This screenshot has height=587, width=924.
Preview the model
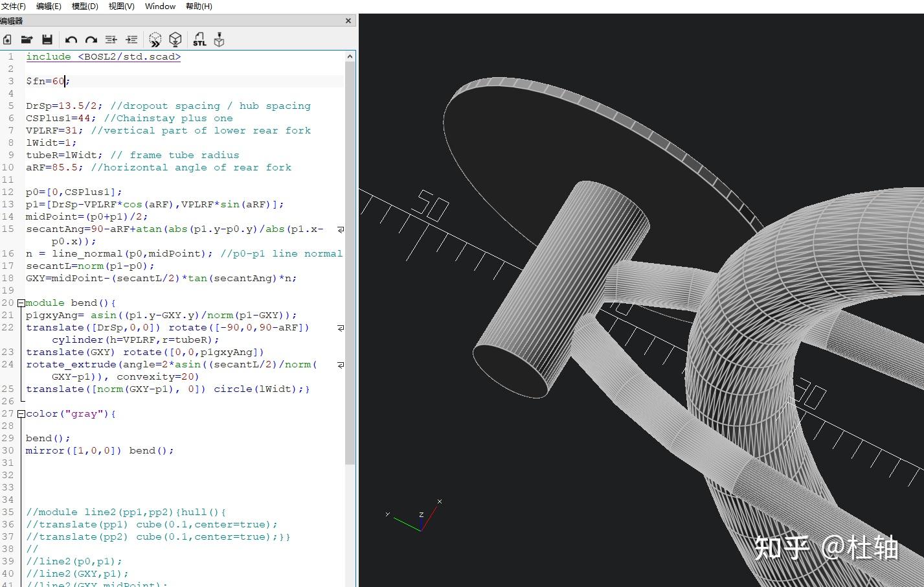(x=155, y=40)
